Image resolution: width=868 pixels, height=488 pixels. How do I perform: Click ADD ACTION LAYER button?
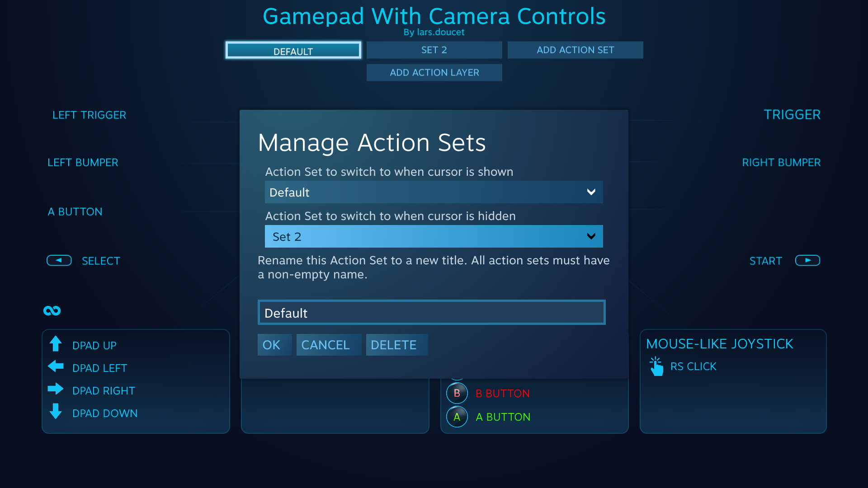pos(434,72)
